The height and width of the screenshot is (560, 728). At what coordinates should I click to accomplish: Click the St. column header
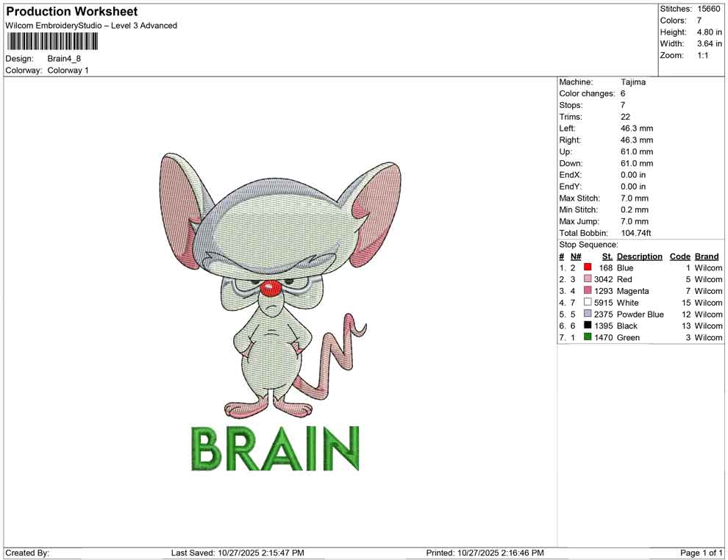coord(607,256)
